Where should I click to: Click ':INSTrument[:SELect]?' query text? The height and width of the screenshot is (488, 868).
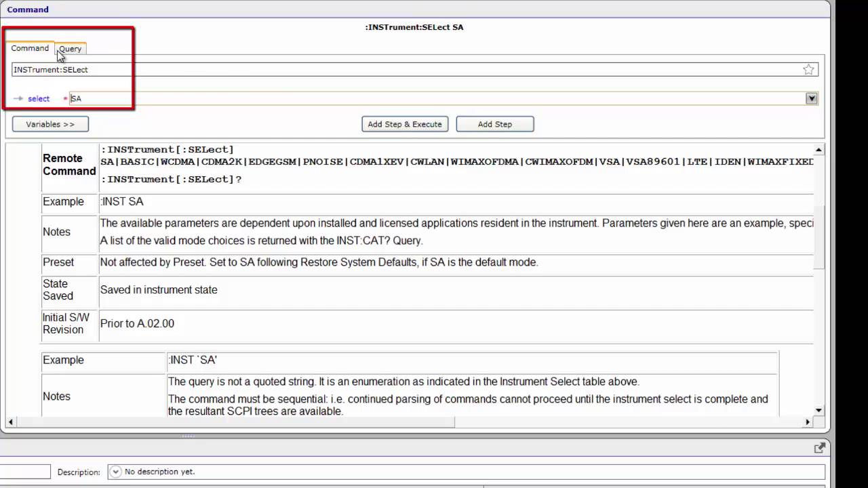[171, 180]
